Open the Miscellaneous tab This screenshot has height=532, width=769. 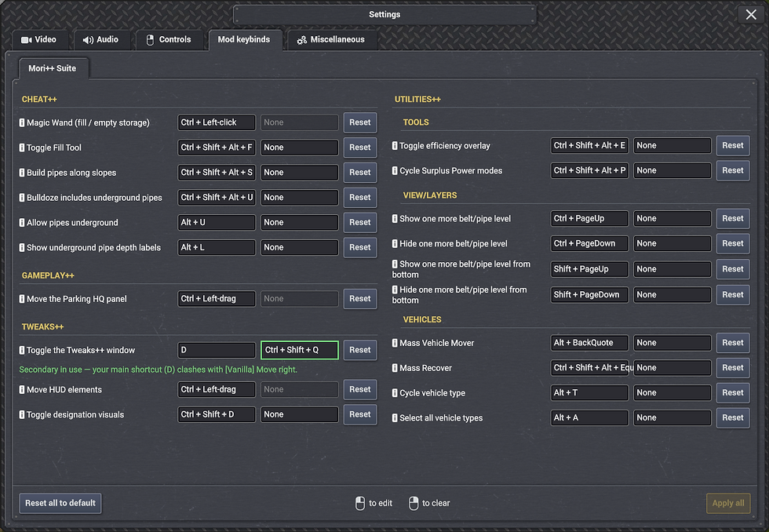tap(331, 40)
